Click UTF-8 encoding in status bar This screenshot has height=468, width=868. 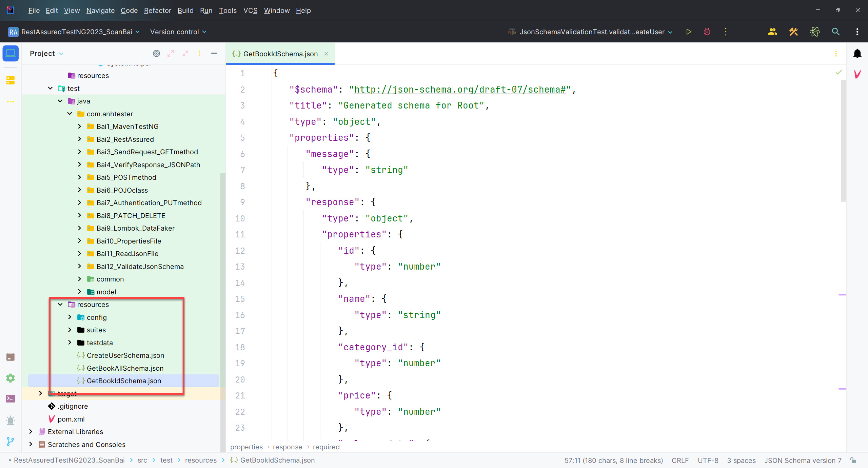pyautogui.click(x=708, y=460)
